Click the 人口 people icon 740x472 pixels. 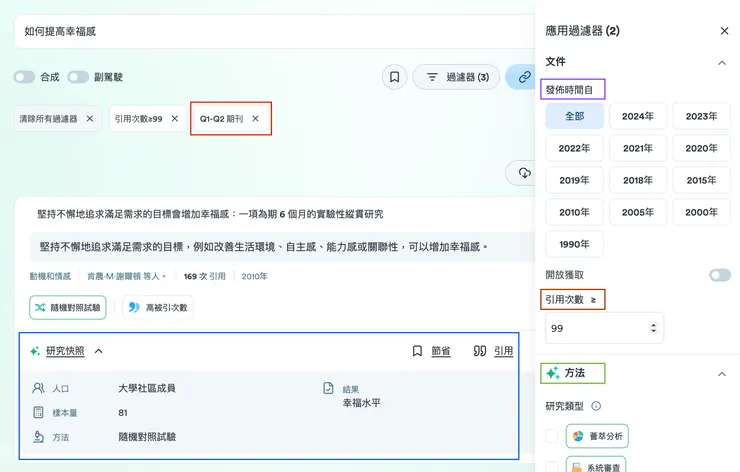pyautogui.click(x=38, y=388)
